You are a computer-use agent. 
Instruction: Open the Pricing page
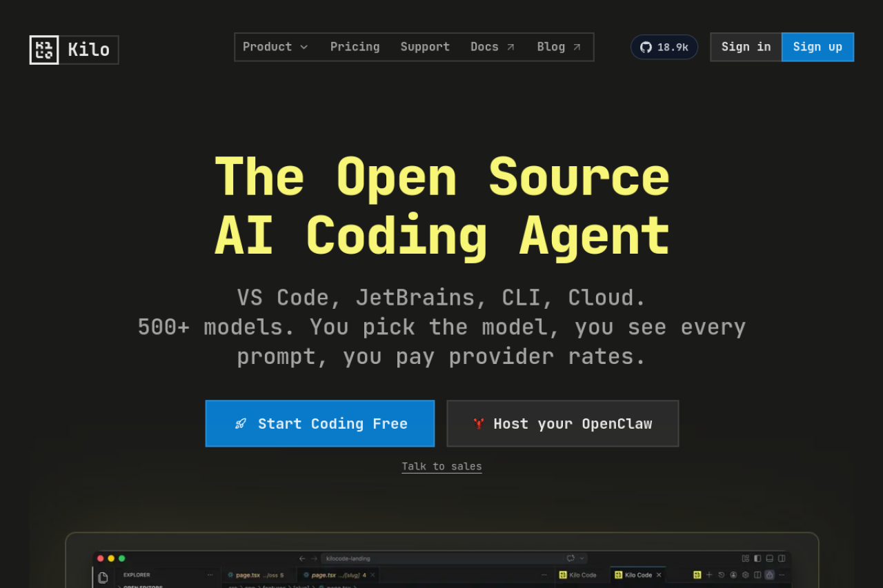coord(355,47)
